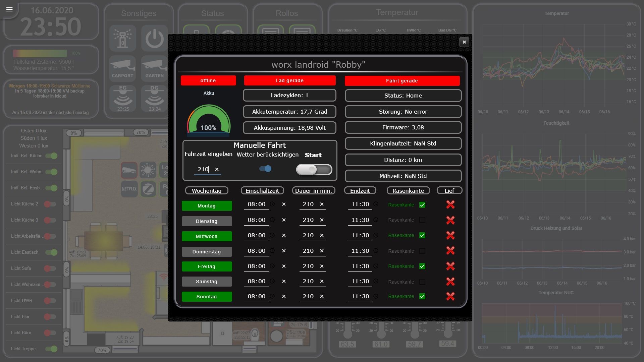Delete the Freitag schedule with red X
Image resolution: width=644 pixels, height=362 pixels.
[450, 266]
